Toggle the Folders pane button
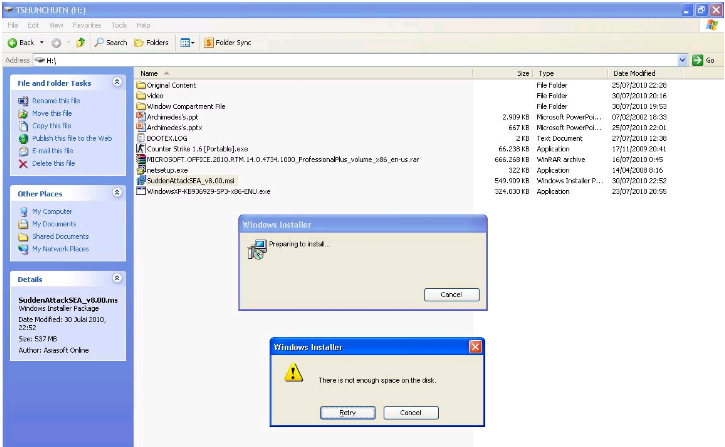The width and height of the screenshot is (725, 447). (x=151, y=43)
